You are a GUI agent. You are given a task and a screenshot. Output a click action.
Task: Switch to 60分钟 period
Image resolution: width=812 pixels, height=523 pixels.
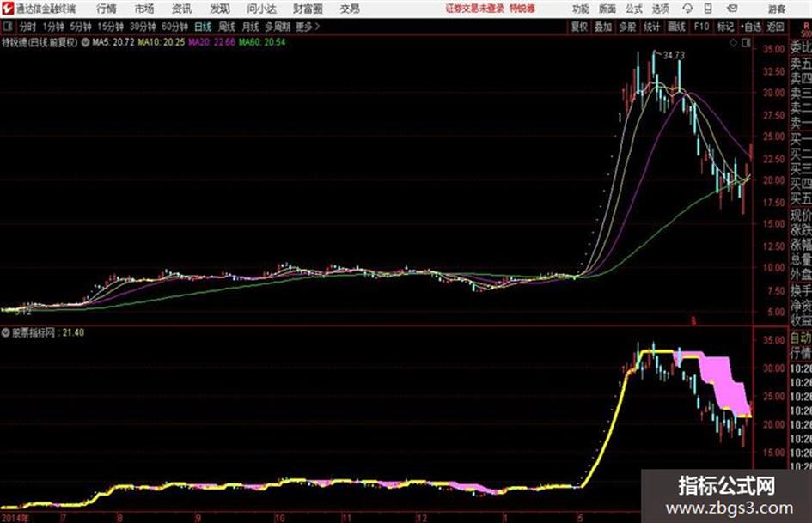174,27
